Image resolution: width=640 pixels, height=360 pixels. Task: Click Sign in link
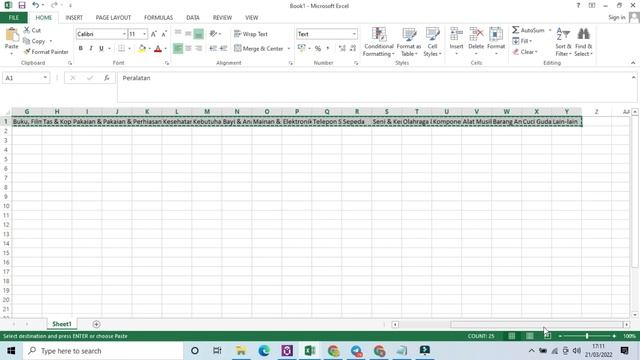(x=616, y=17)
